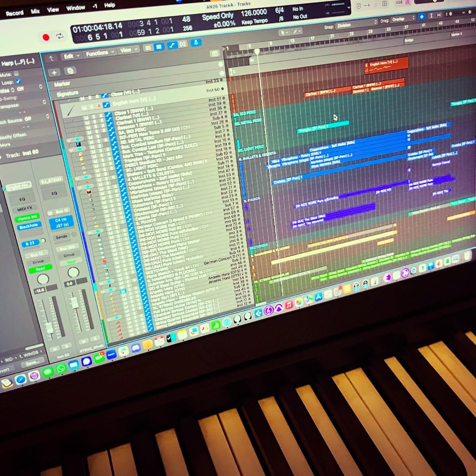Screen dimensions: 476x476
Task: Toggle the Show Automation button
Action: coord(172,46)
